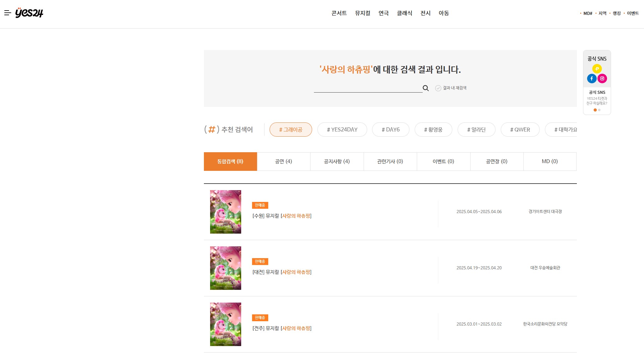Open the [수원] 뮤지컬 사랑의 하츄핑 link
The width and height of the screenshot is (644, 356).
click(282, 216)
